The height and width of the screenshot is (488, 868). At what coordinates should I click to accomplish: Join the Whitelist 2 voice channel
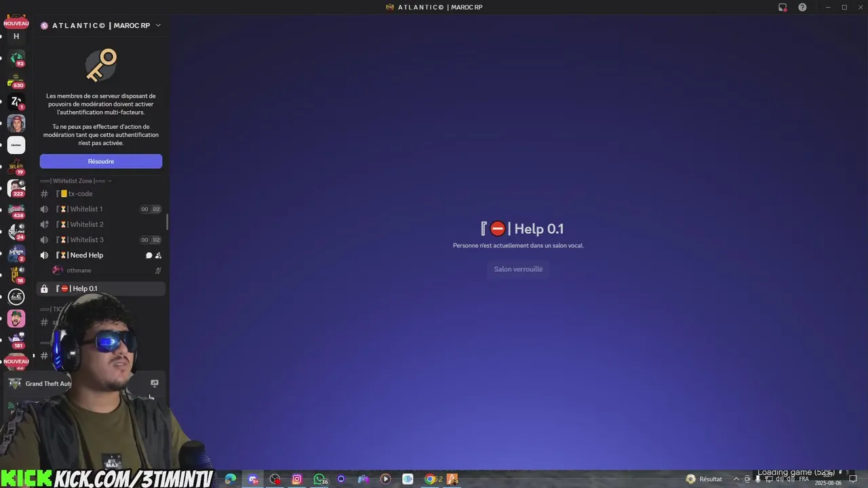101,224
